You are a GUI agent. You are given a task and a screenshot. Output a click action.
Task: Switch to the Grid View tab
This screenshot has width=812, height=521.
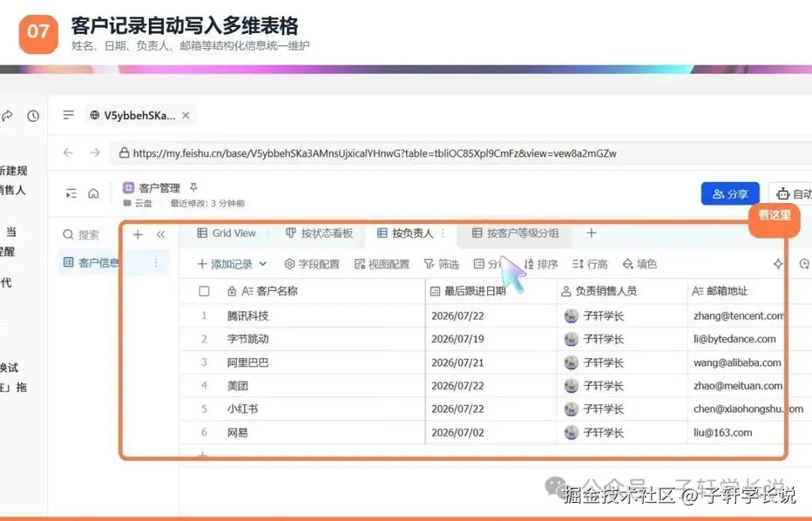coord(227,233)
